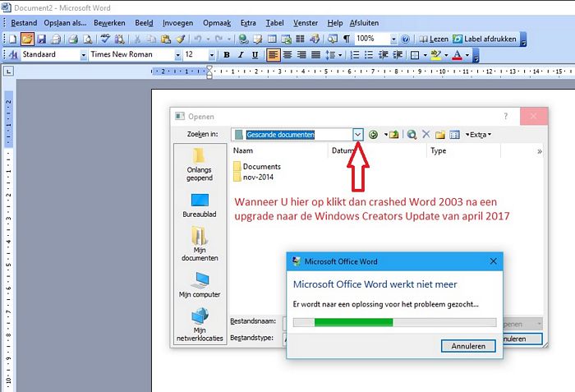Open the font size dropdown

click(212, 55)
